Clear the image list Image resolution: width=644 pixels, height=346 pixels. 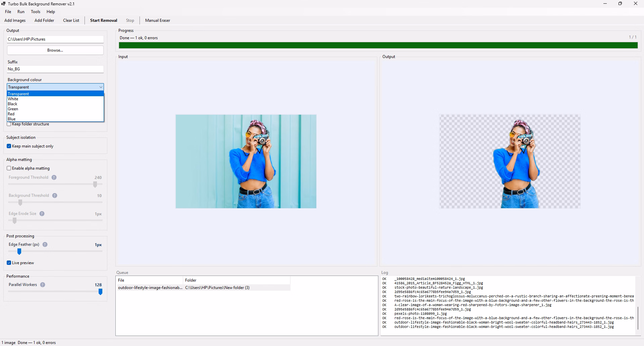pyautogui.click(x=71, y=20)
